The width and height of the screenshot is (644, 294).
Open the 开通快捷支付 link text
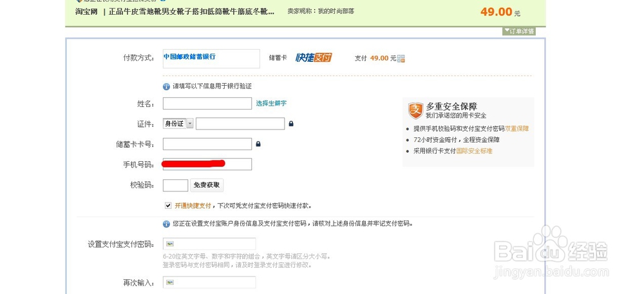[x=193, y=206]
